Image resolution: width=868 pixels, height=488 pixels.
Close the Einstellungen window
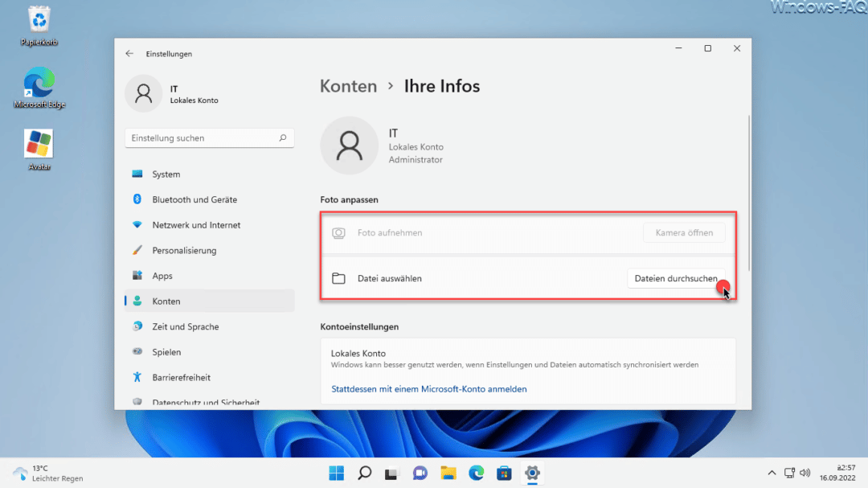click(737, 48)
